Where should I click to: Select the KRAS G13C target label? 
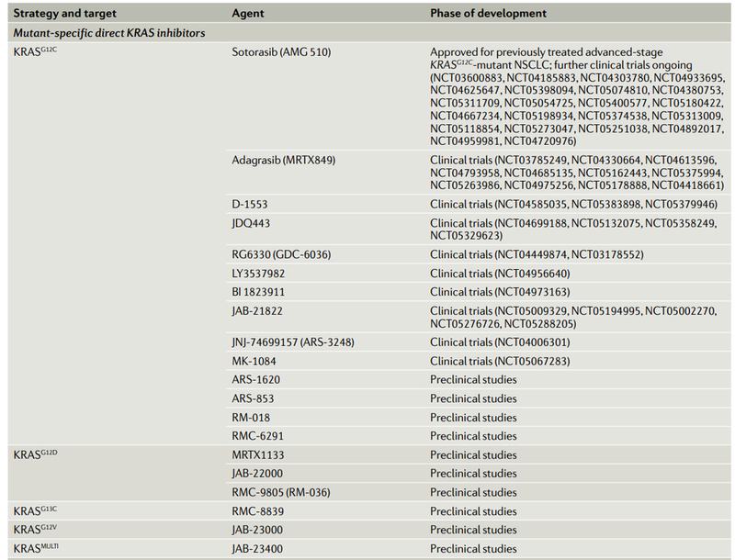tap(37, 511)
